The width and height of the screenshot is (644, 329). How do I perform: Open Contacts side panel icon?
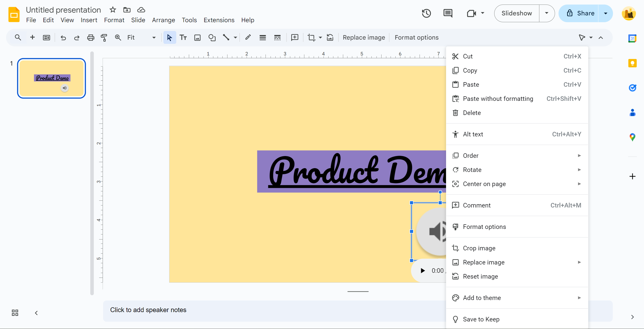point(632,112)
